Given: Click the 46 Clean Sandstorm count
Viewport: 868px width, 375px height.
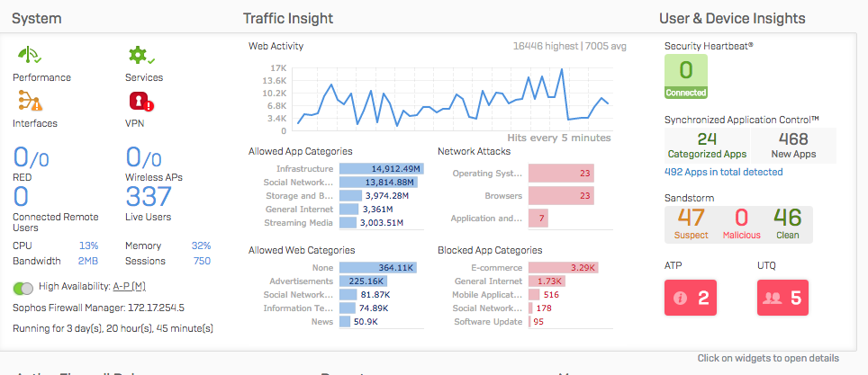Looking at the screenshot, I should [787, 224].
